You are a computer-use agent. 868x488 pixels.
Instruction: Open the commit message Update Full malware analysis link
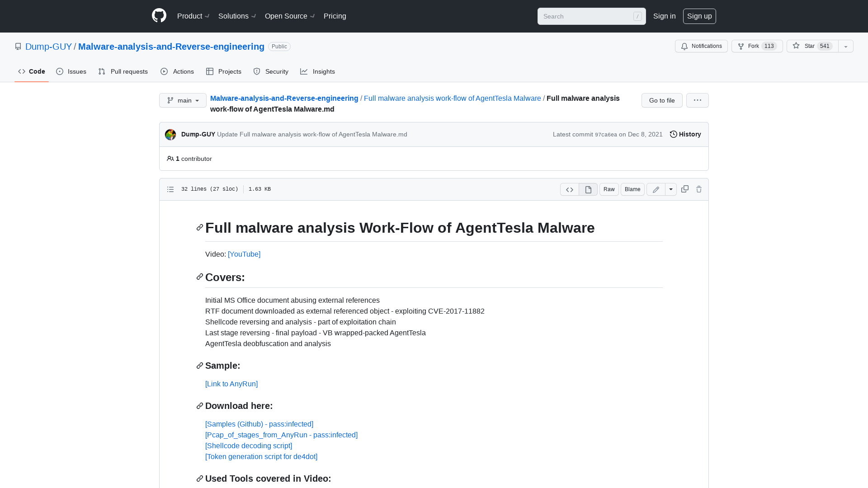312,134
